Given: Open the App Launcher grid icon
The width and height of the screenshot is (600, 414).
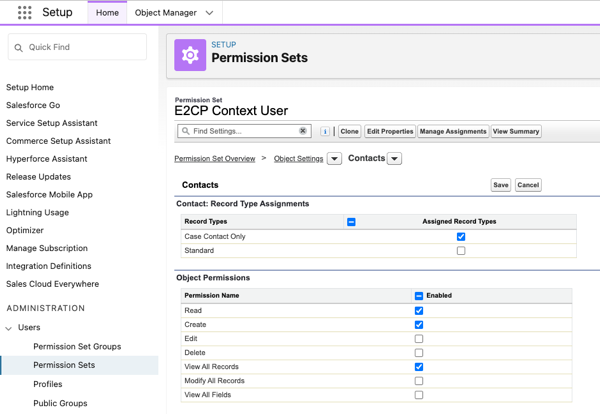Looking at the screenshot, I should pyautogui.click(x=24, y=13).
